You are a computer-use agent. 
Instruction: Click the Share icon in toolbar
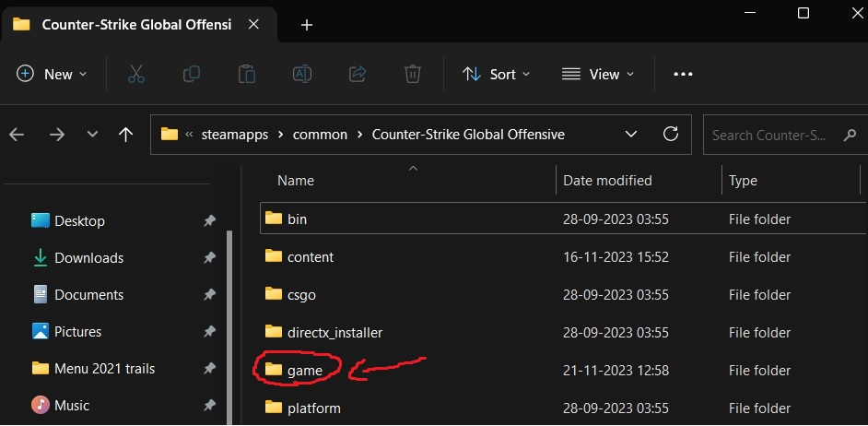(x=358, y=74)
